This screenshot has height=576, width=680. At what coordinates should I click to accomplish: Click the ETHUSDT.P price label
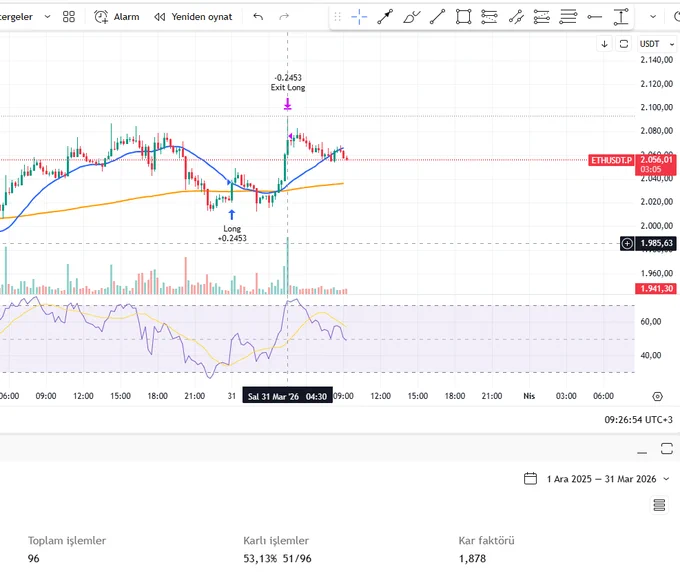point(611,160)
